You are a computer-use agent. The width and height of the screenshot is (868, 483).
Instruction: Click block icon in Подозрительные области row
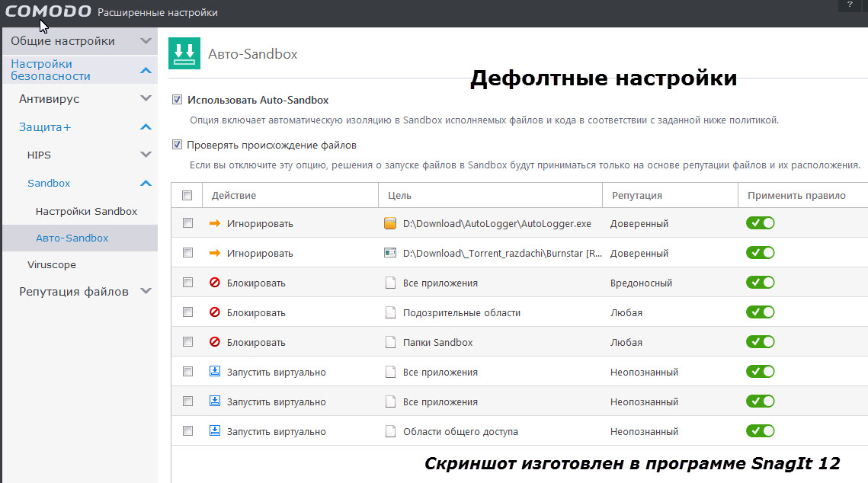click(215, 312)
